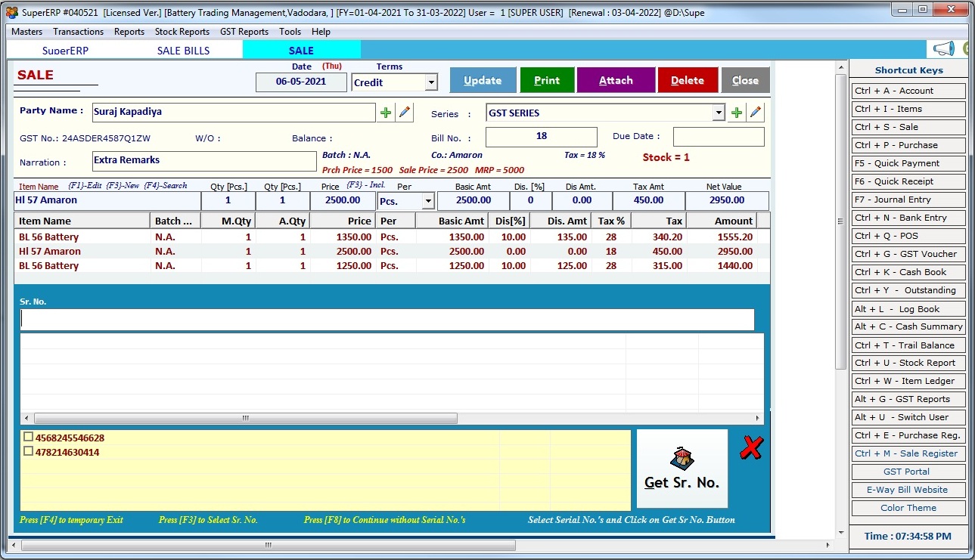975x560 pixels.
Task: Expand the GST SERIES series dropdown
Action: [x=717, y=111]
